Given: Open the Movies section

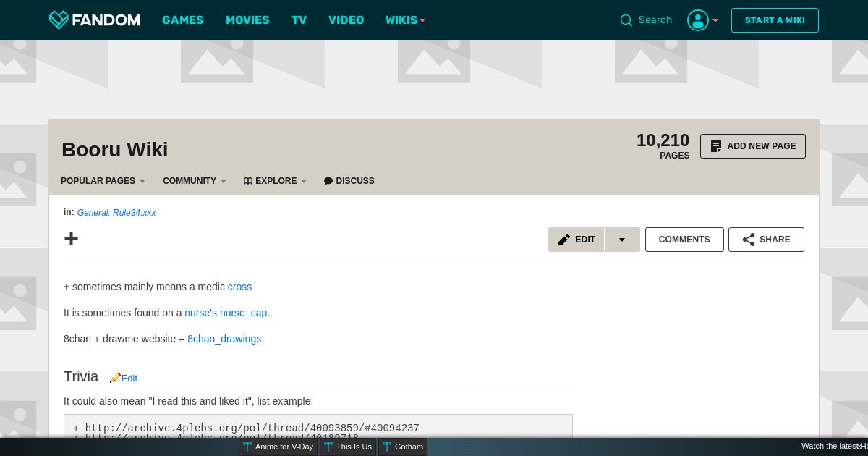Looking at the screenshot, I should 247,20.
